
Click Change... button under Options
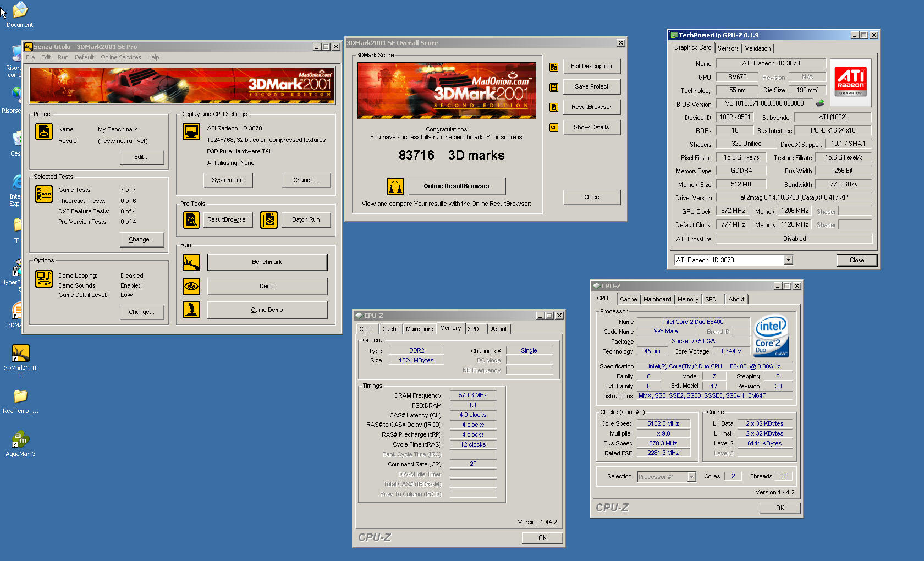(142, 312)
